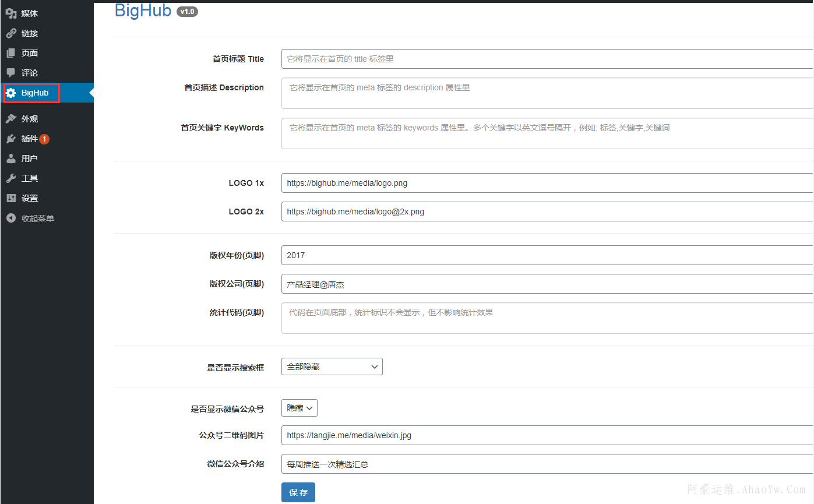Screen dimensions: 814x504
Task: Click the 保存 button
Action: pos(298,492)
